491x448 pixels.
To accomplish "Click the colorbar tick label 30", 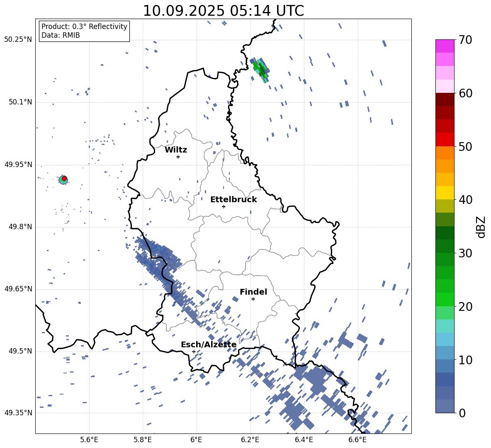I will pos(465,253).
